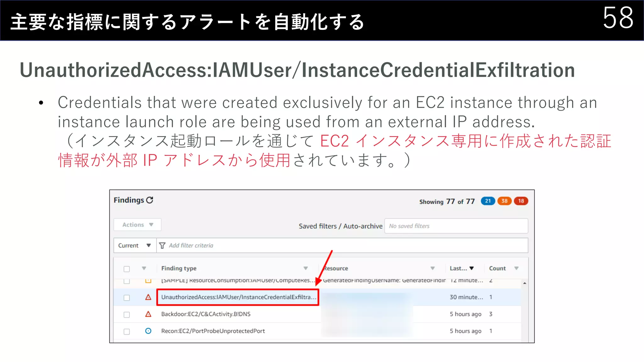Image resolution: width=644 pixels, height=362 pixels.
Task: Open the Actions dropdown
Action: (137, 225)
